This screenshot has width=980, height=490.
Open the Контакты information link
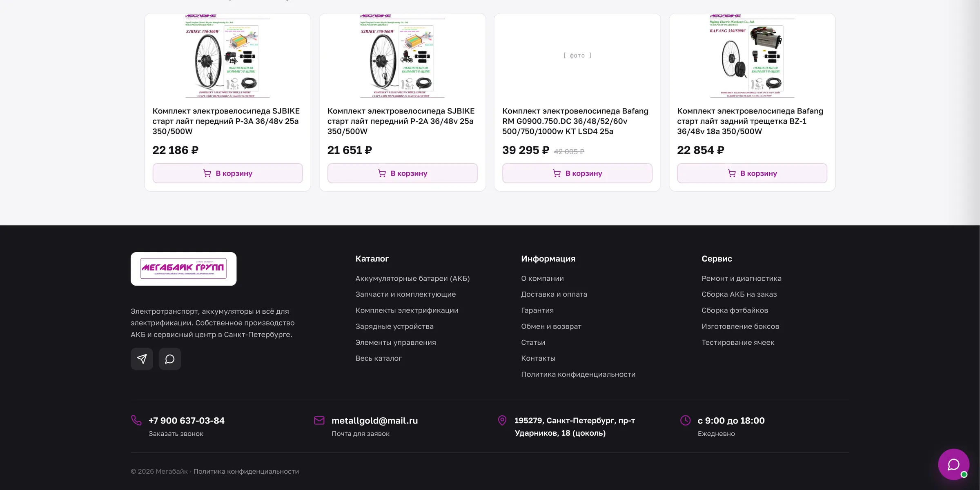pyautogui.click(x=538, y=358)
